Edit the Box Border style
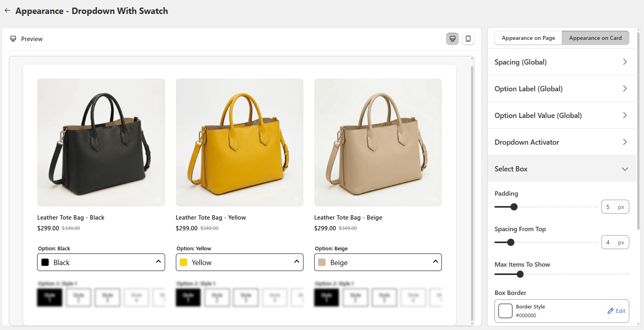Image resolution: width=644 pixels, height=330 pixels. tap(616, 311)
